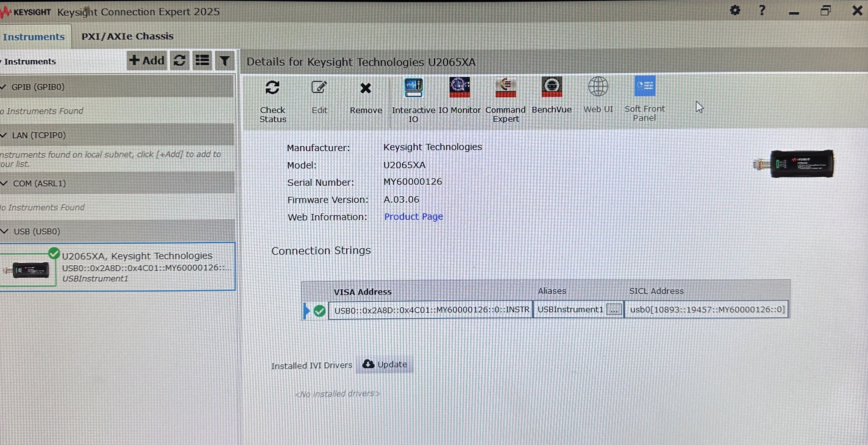Click the blue row selector arrow
The height and width of the screenshot is (445, 868).
point(306,311)
